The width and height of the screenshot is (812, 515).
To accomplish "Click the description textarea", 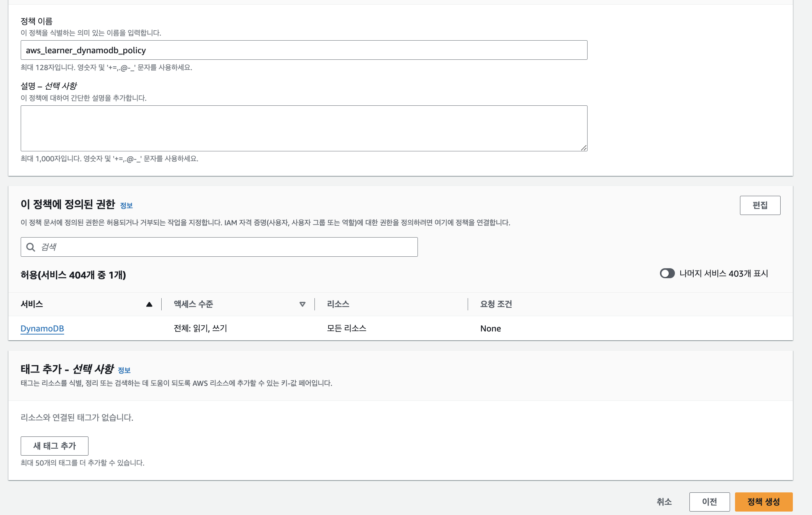I will tap(304, 128).
